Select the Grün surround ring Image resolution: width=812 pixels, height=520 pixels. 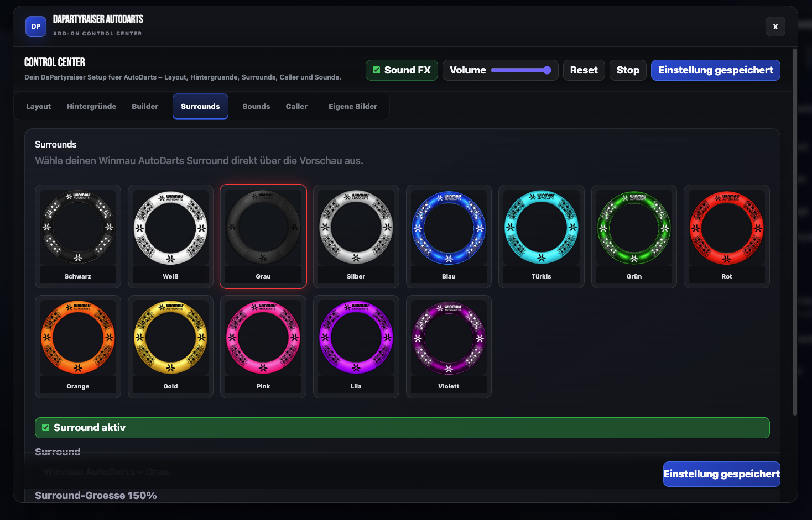click(634, 237)
